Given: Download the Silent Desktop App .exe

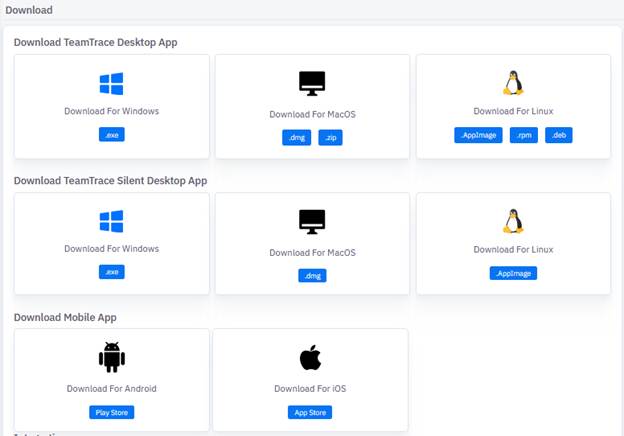Looking at the screenshot, I should click(x=112, y=272).
